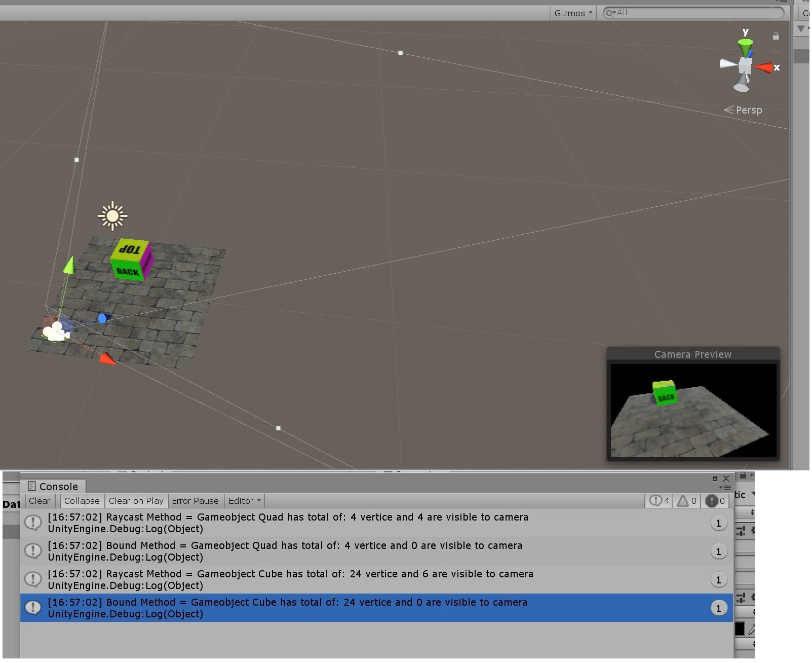Toggle warning messages filter showing 0
812x663 pixels.
687,501
